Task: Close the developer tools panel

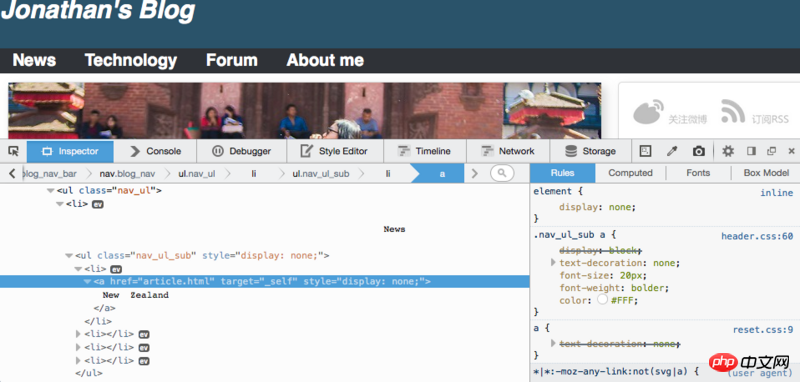Action: (x=791, y=151)
